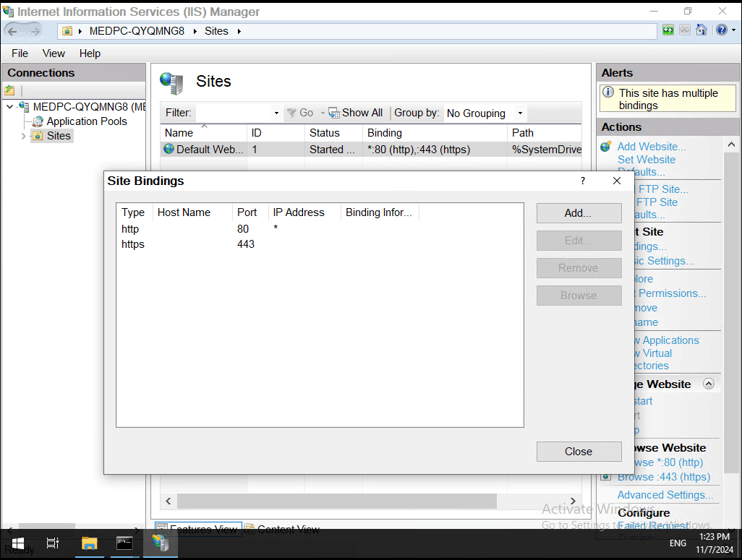Screen dimensions: 742x560
Task: Select Application Pools in the Connections tree
Action: point(85,121)
